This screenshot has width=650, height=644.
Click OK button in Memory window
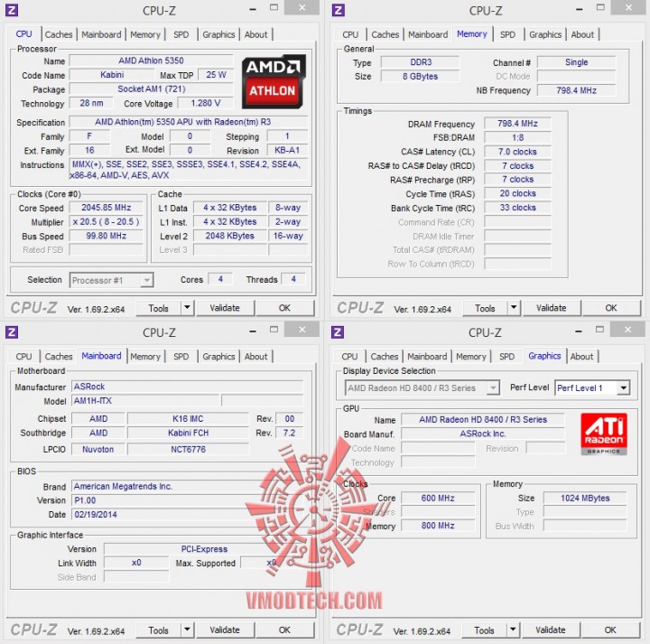point(611,308)
